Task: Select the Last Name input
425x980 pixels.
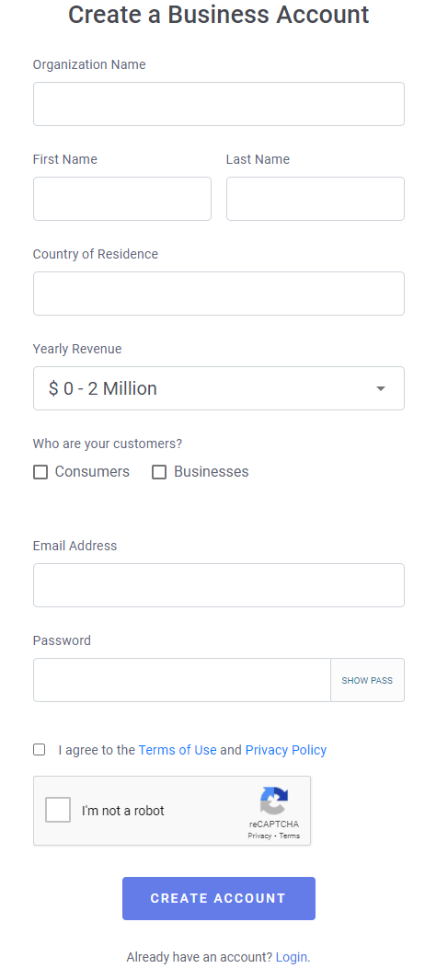Action: click(315, 199)
